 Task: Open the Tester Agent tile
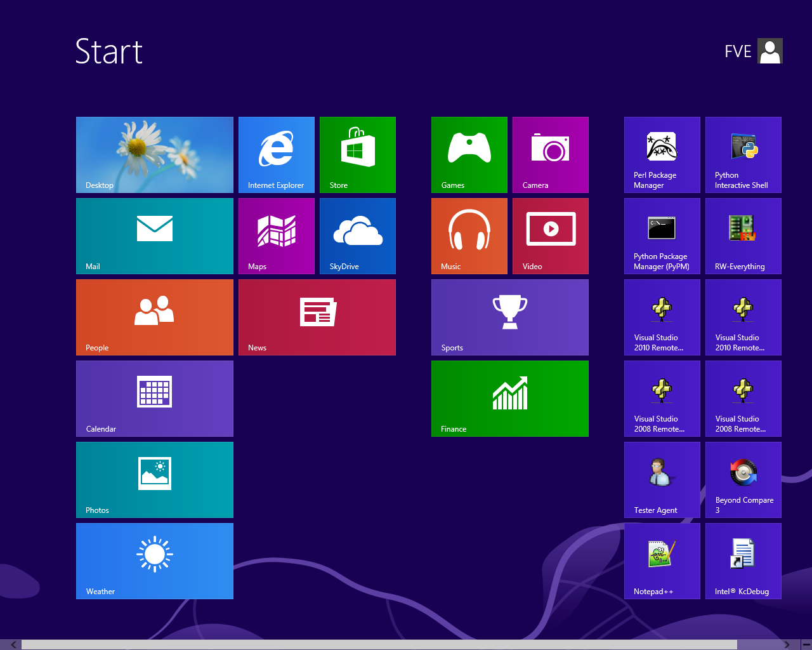click(662, 480)
